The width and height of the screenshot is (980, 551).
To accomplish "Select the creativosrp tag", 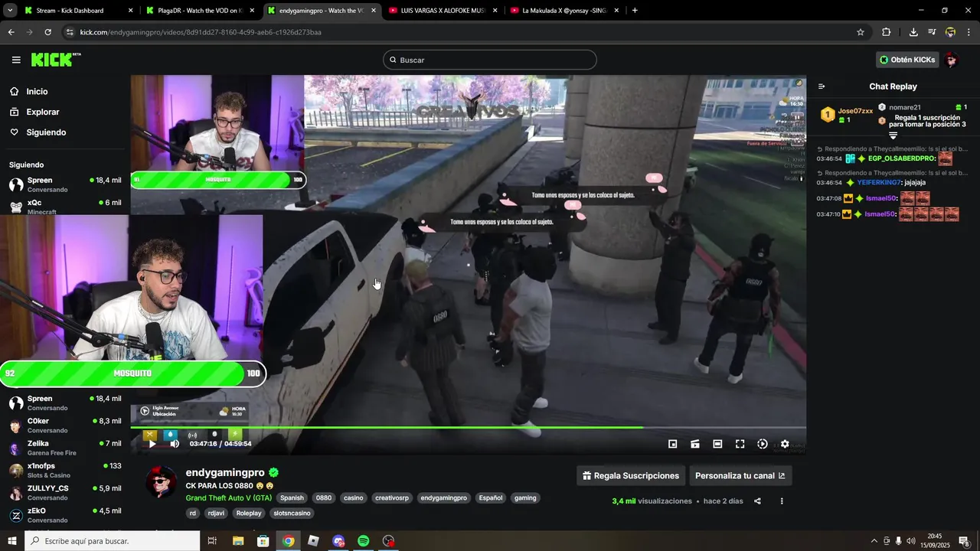I will tap(392, 497).
